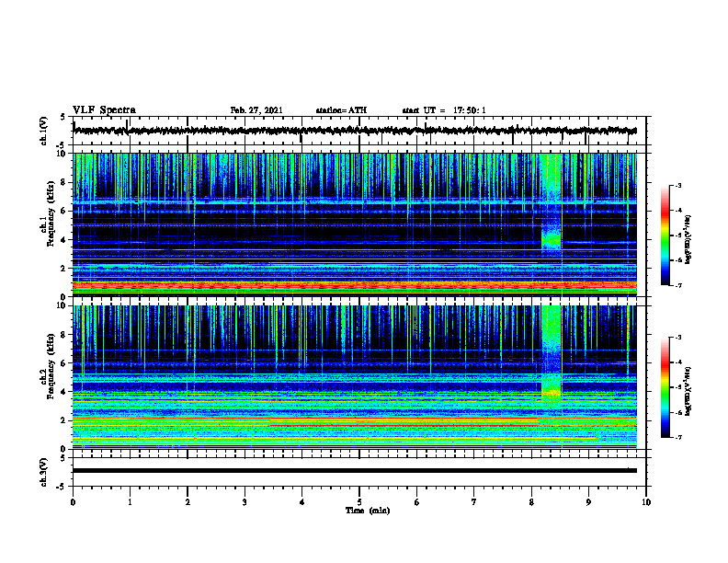The height and width of the screenshot is (563, 728).
Task: Click the '-7' label on ch.2 color scale
Action: tap(678, 437)
